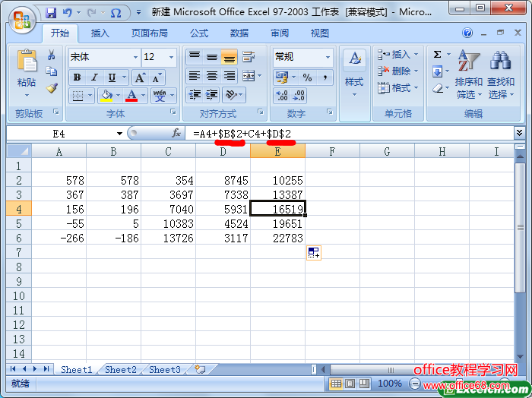The image size is (532, 398).
Task: Copy the selected cell
Action: pyautogui.click(x=51, y=71)
